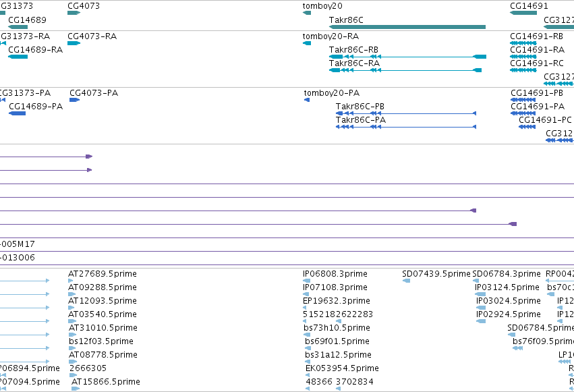Select EST label bs76f09.5prime
The image size is (574, 392).
click(x=543, y=341)
